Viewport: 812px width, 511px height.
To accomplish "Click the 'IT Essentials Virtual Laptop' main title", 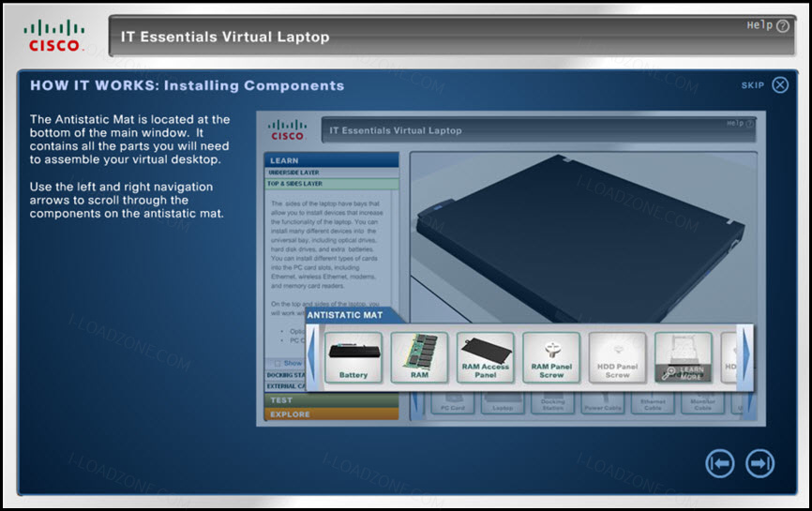I will tap(225, 37).
